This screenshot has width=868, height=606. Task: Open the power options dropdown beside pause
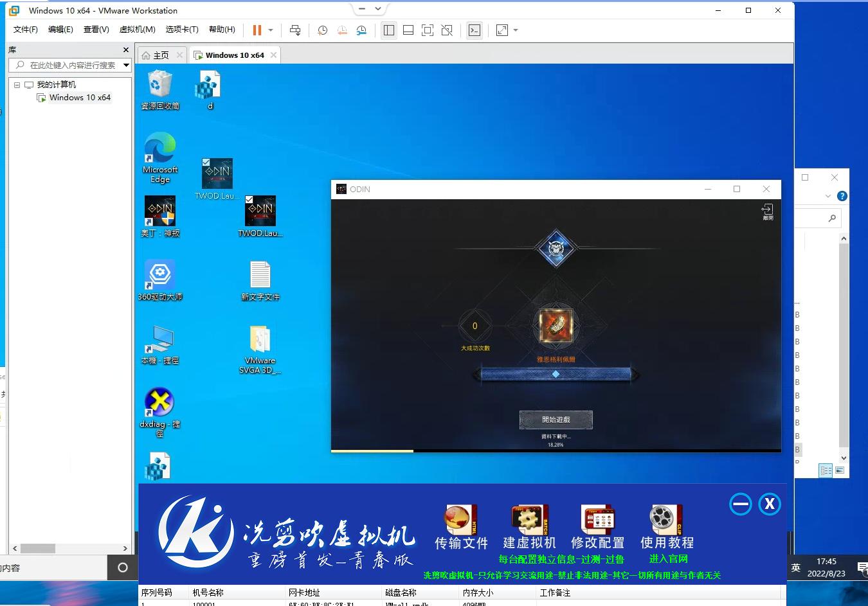click(x=271, y=30)
